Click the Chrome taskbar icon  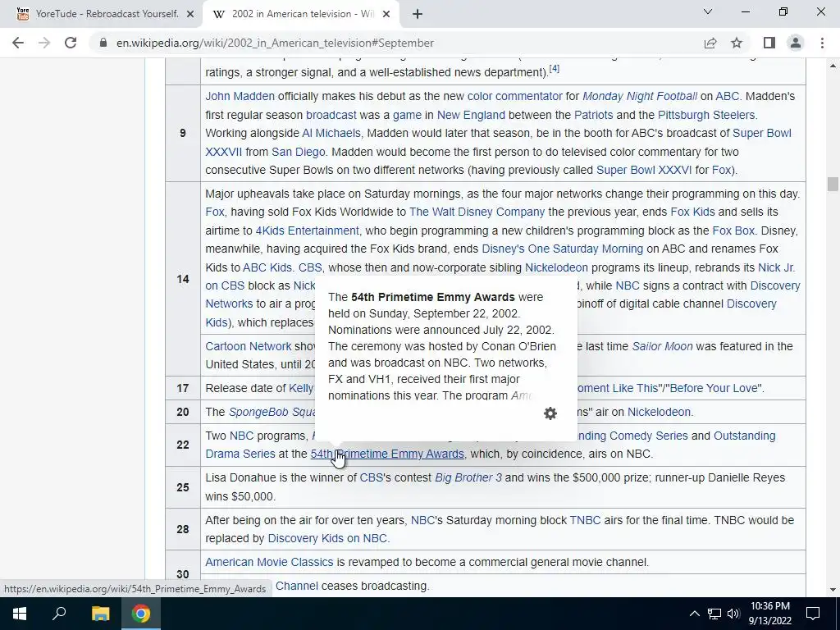click(141, 614)
